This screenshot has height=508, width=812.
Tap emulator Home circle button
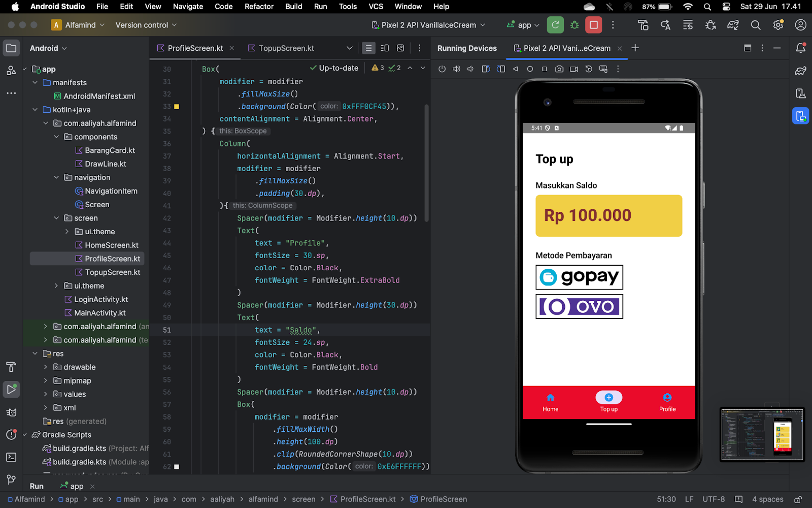point(530,69)
